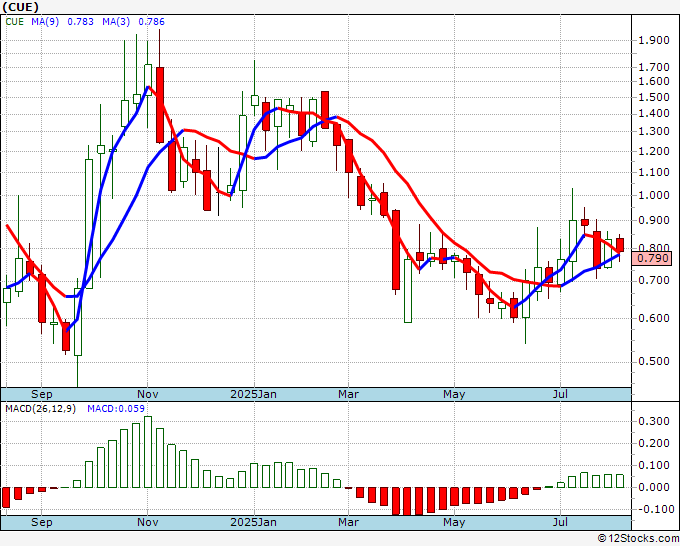This screenshot has width=680, height=546.
Task: Select the 1.200 price axis label
Action: point(654,151)
